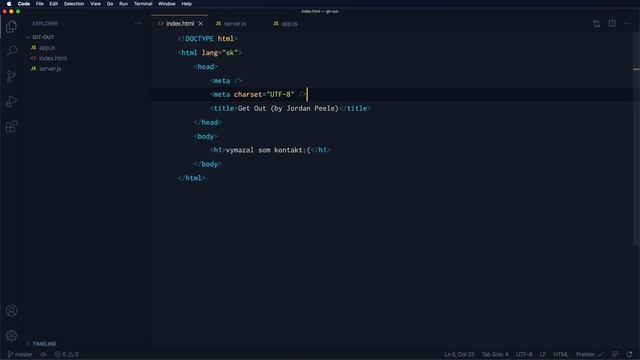Viewport: 640px width, 360px height.
Task: Click the opening <body> tag line
Action: [x=206, y=136]
